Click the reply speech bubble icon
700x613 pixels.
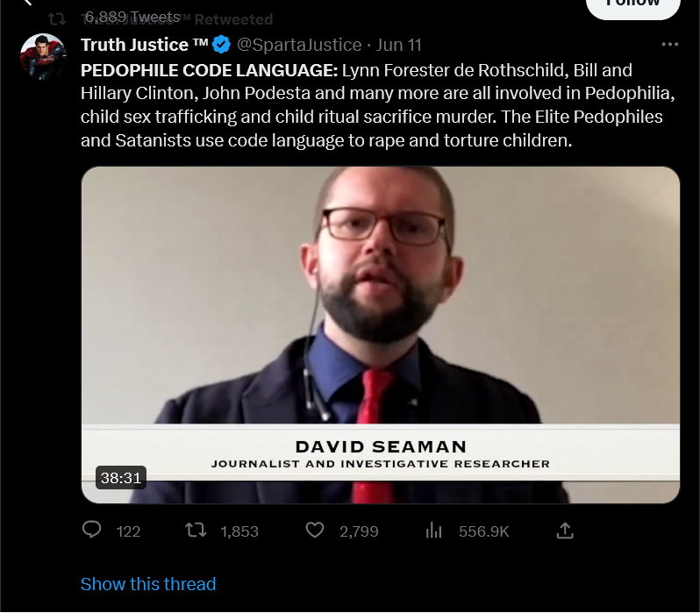coord(92,530)
